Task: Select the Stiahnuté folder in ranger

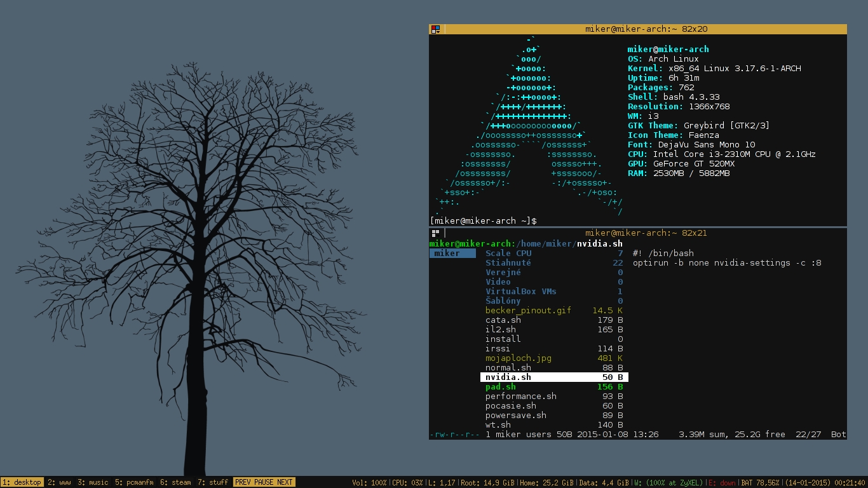Action: (x=554, y=263)
